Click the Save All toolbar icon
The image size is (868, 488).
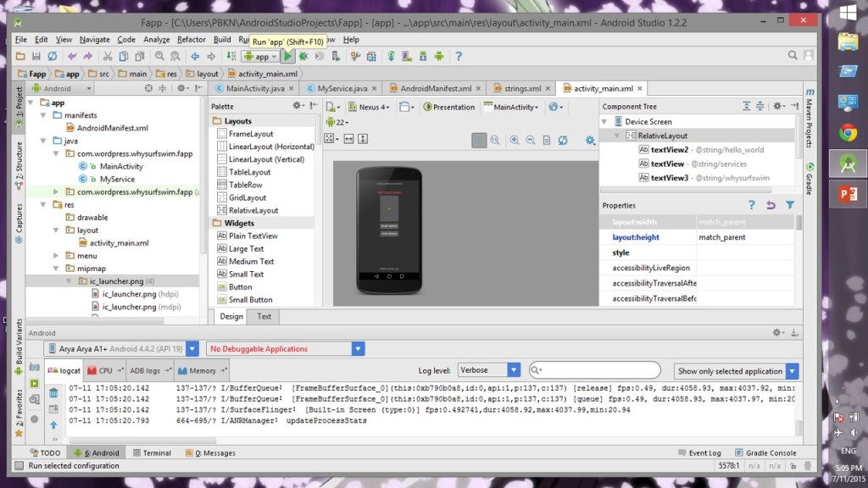point(36,57)
